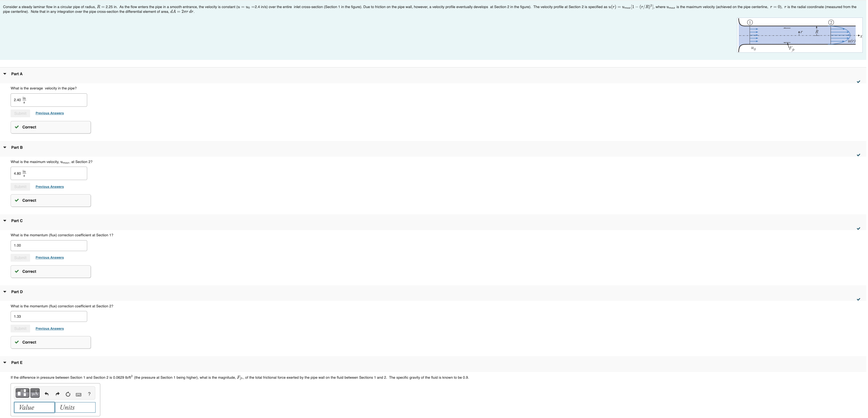Click the help question mark icon
This screenshot has width=868, height=418.
click(89, 394)
